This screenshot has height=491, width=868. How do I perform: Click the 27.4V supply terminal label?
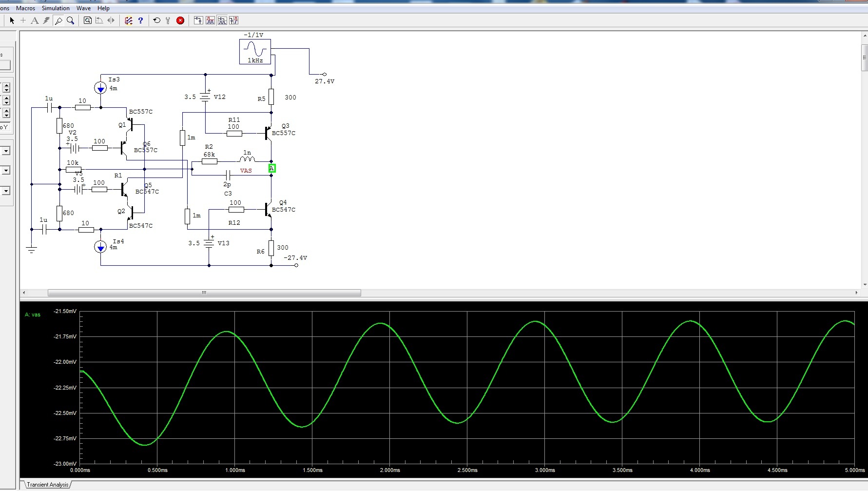pyautogui.click(x=325, y=81)
